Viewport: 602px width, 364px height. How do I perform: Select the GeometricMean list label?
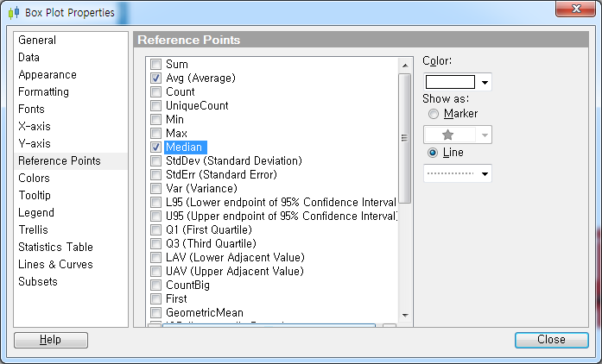coord(205,312)
